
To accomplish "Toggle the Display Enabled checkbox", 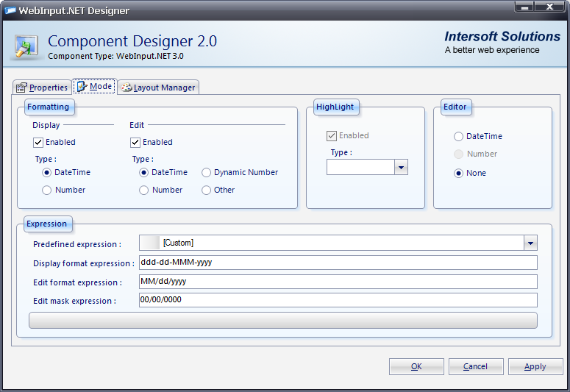I will 38,143.
